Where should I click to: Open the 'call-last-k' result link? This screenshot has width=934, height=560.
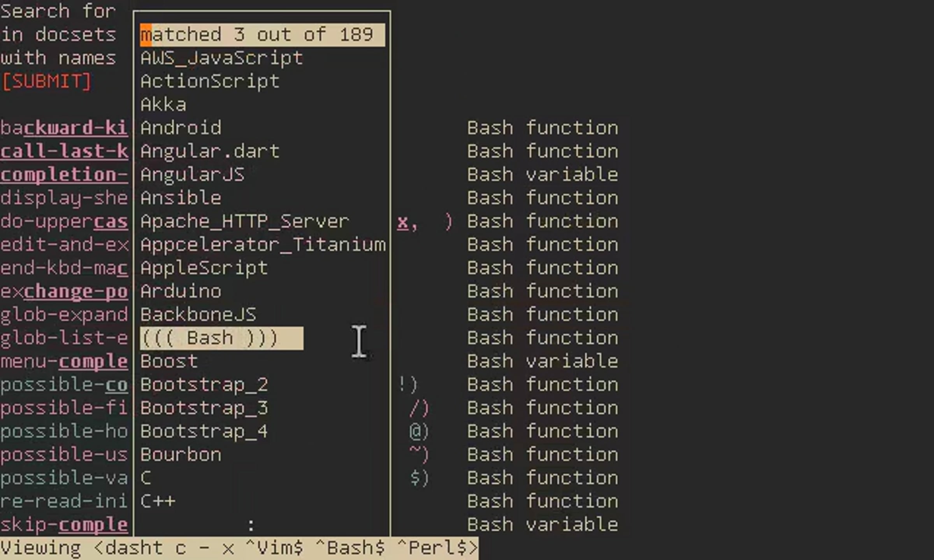coord(64,152)
